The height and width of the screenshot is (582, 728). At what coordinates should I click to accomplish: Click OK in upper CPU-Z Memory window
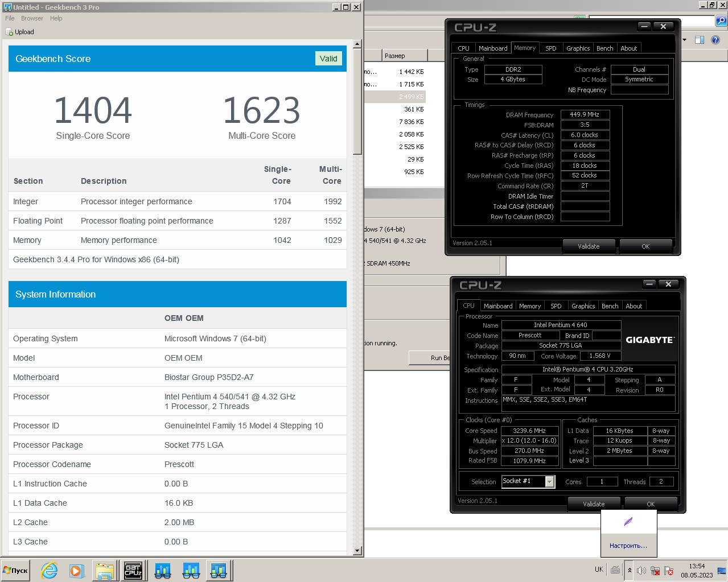(x=645, y=246)
